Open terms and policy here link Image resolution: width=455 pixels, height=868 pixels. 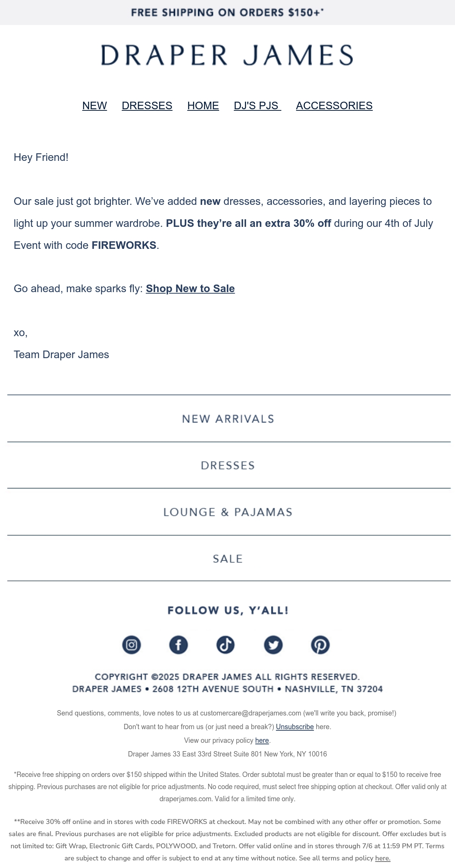pyautogui.click(x=383, y=858)
